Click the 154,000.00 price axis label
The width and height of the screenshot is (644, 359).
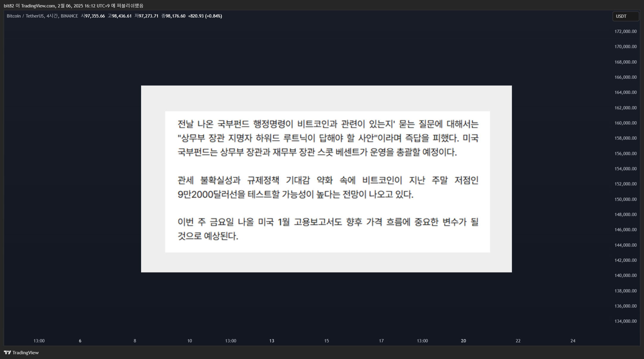[626, 169]
